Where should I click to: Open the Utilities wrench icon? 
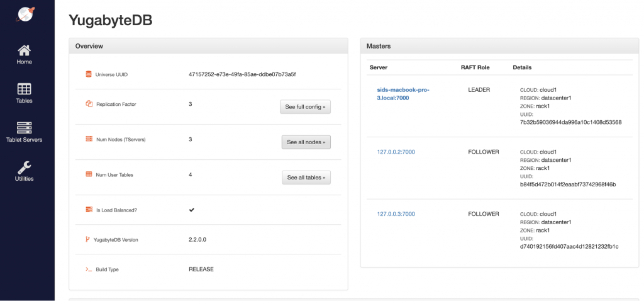click(24, 167)
